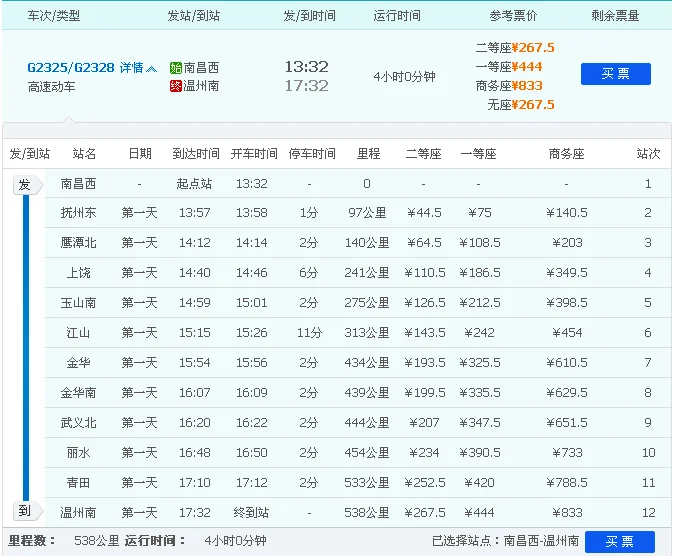The width and height of the screenshot is (673, 556).
Task: Click the 已选择站点：南昌西-温州南 footer text
Action: pos(505,541)
